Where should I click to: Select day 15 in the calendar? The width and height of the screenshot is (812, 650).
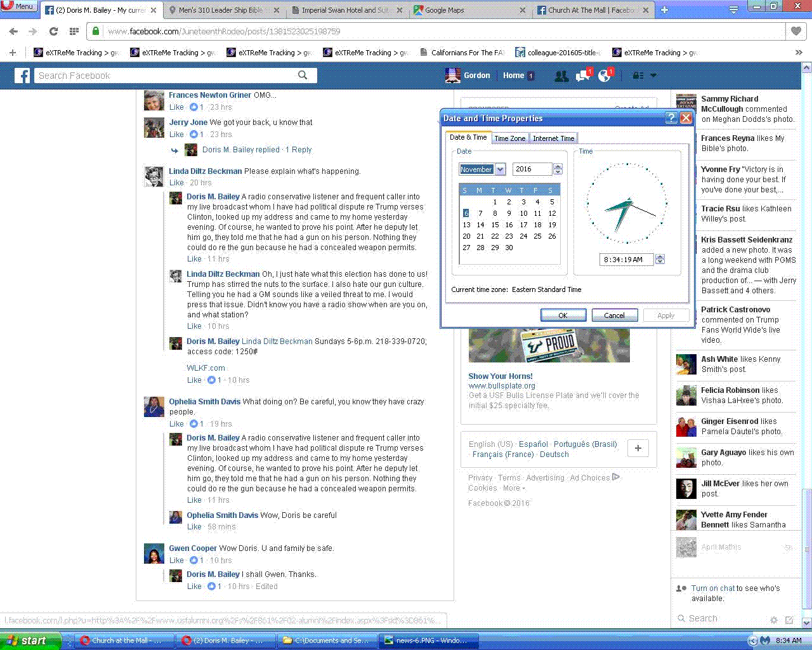coord(495,225)
